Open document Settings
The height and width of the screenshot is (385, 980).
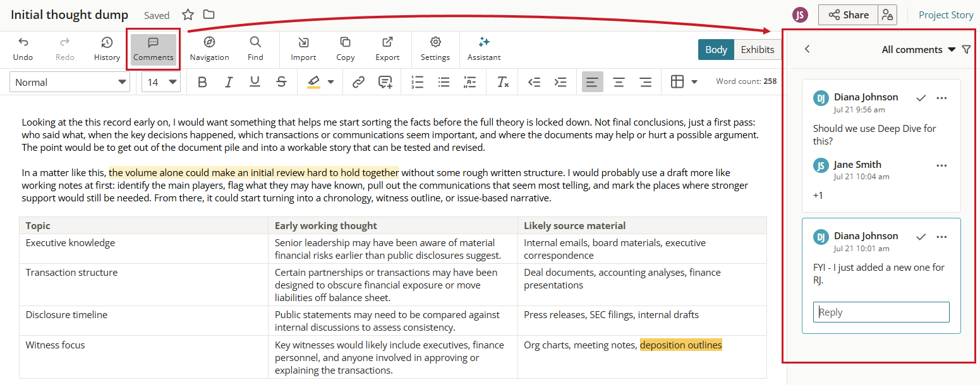click(435, 49)
